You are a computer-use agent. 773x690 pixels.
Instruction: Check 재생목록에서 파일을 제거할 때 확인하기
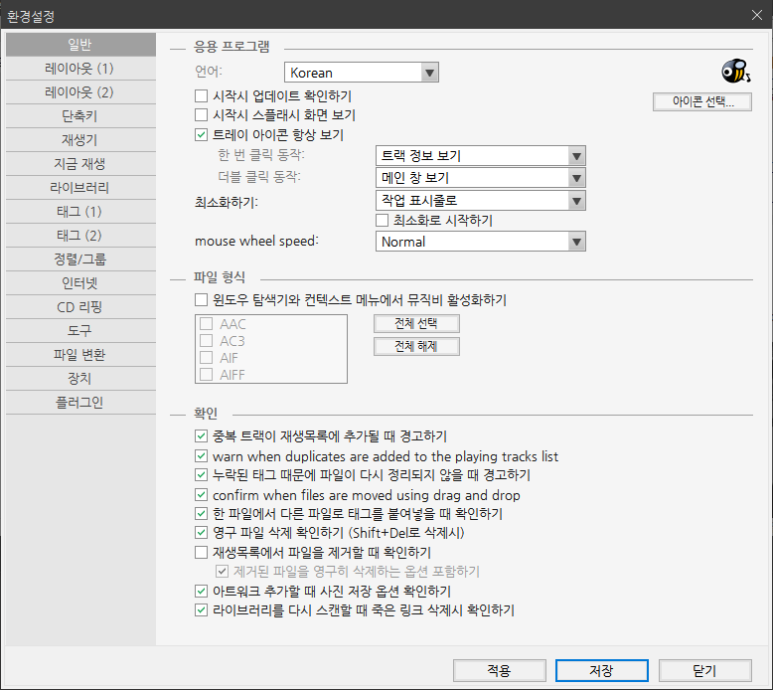[201, 552]
